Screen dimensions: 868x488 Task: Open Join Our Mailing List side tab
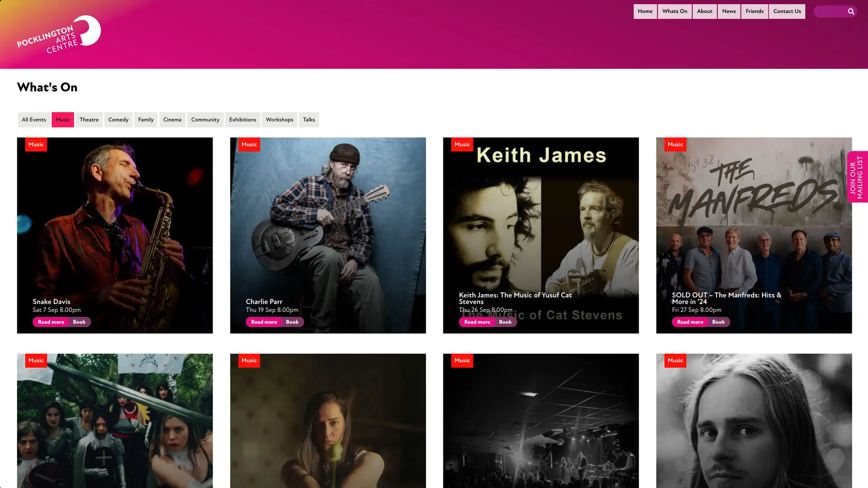[x=857, y=177]
